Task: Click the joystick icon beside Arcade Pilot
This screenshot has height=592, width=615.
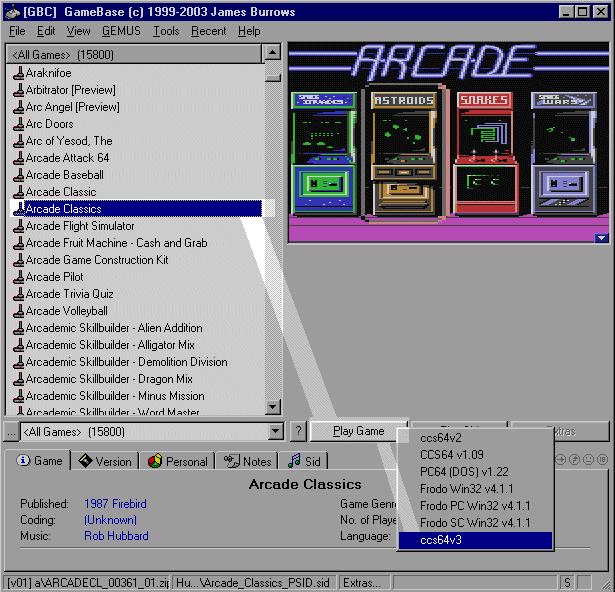Action: tap(18, 277)
